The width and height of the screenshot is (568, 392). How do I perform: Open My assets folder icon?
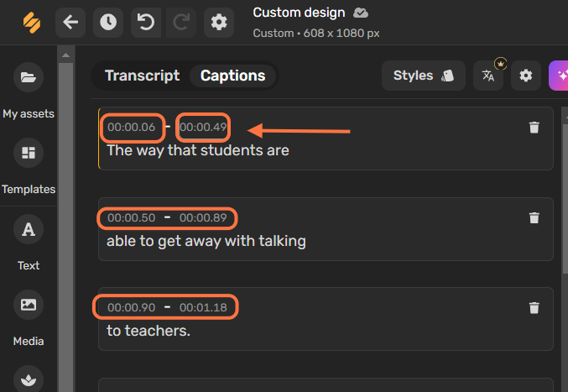point(29,77)
